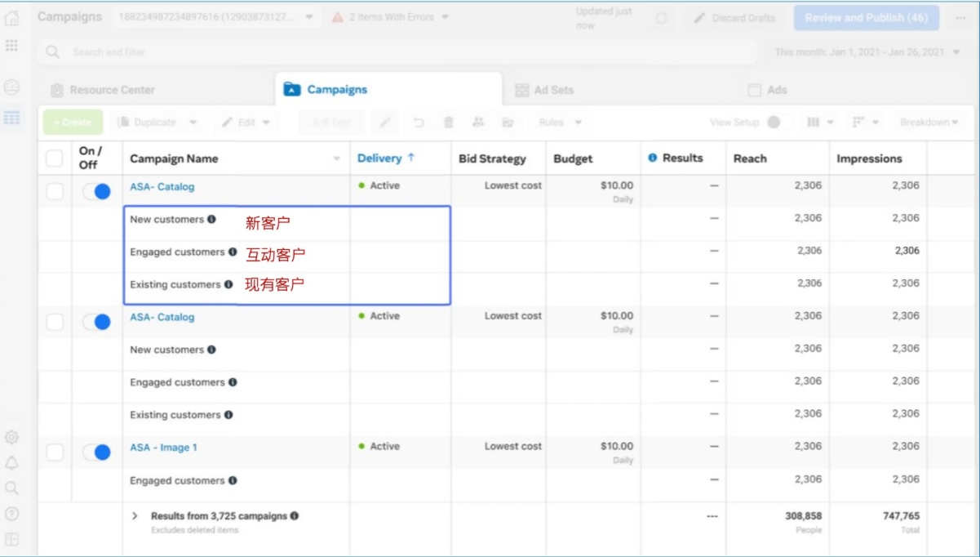Open the dropdown arrow next to Edit

266,123
